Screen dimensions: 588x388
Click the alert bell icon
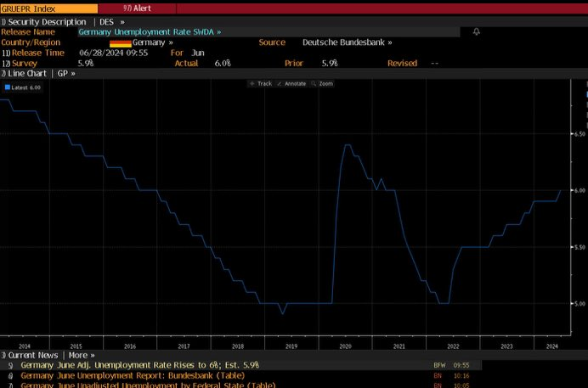coord(476,31)
